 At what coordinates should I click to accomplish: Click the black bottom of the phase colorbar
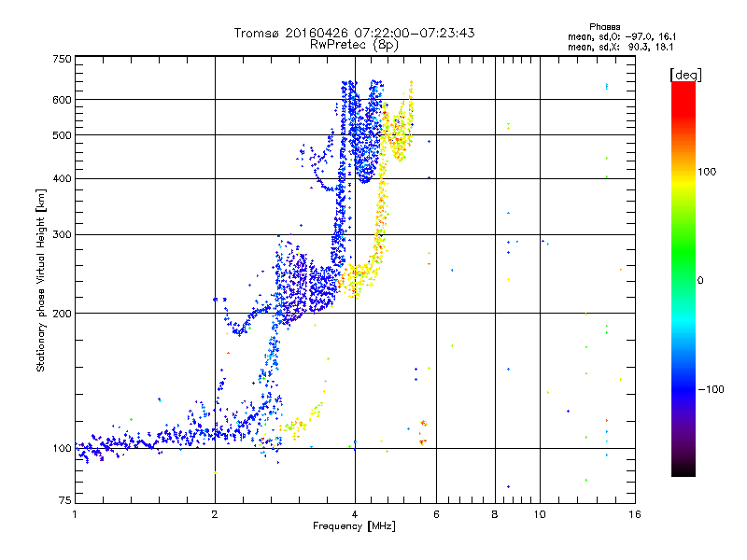pos(684,469)
